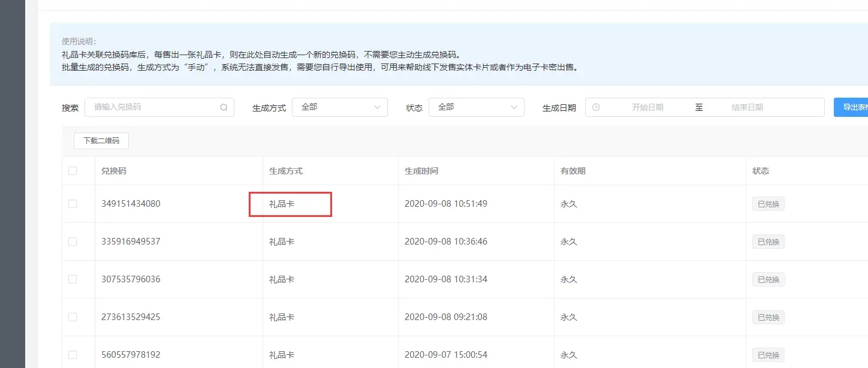Screen dimensions: 868x368
Task: Click the 生成方式 column header
Action: pos(286,171)
